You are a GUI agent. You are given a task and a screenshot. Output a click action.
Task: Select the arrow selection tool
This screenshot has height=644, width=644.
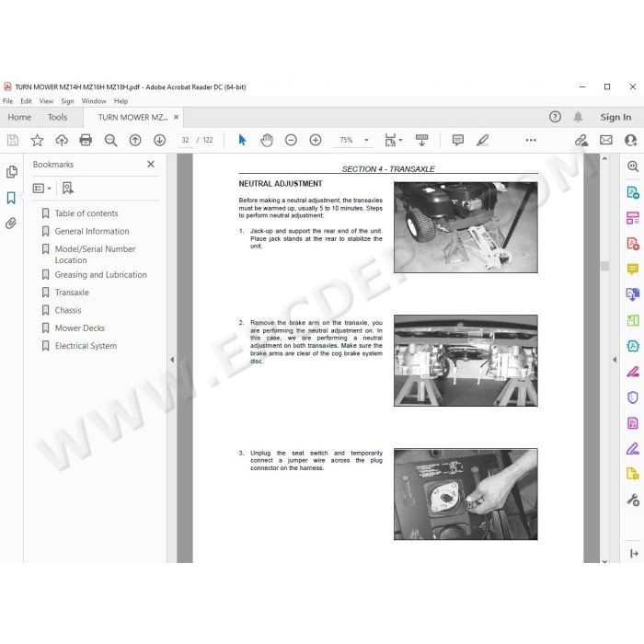(242, 140)
